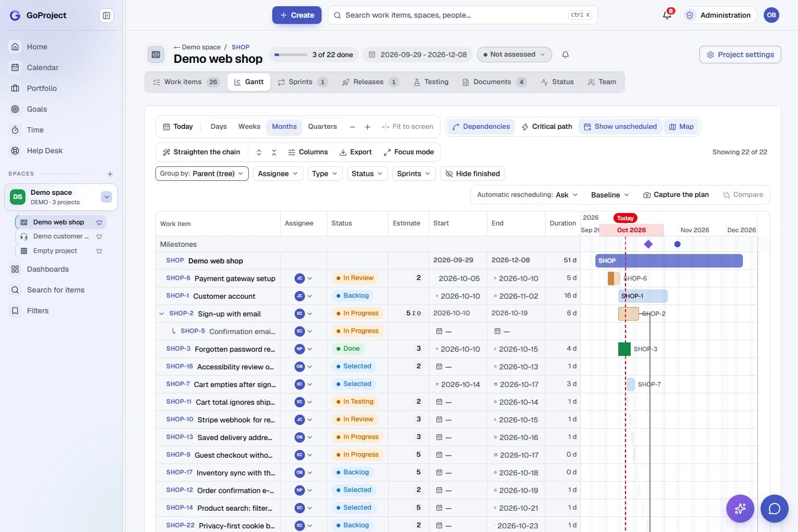
Task: Open the SHOP-6 work item link
Action: 178,278
